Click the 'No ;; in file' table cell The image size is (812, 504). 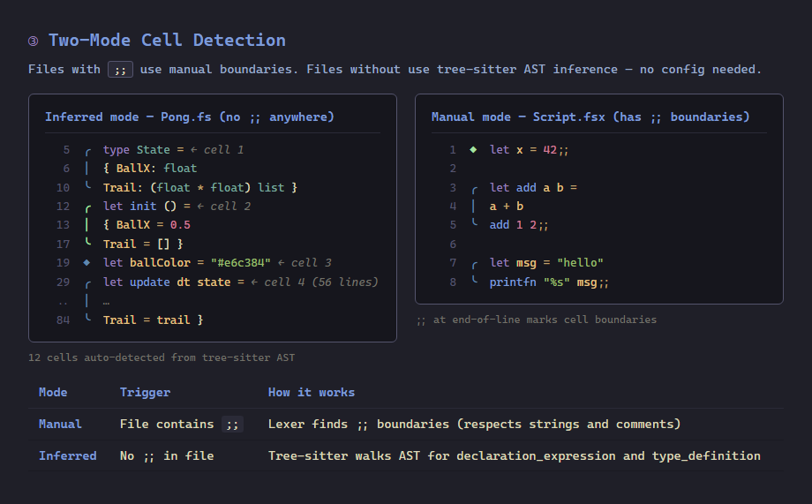pyautogui.click(x=167, y=455)
